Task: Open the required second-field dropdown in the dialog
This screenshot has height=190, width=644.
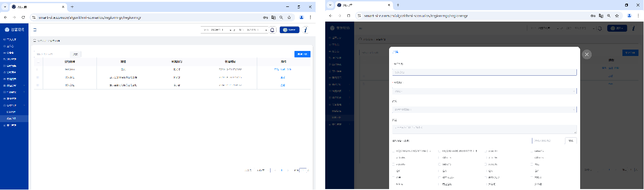Action: (484, 91)
